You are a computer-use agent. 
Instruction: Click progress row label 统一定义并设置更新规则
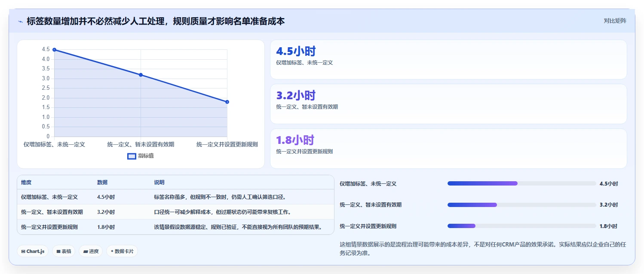pyautogui.click(x=368, y=226)
